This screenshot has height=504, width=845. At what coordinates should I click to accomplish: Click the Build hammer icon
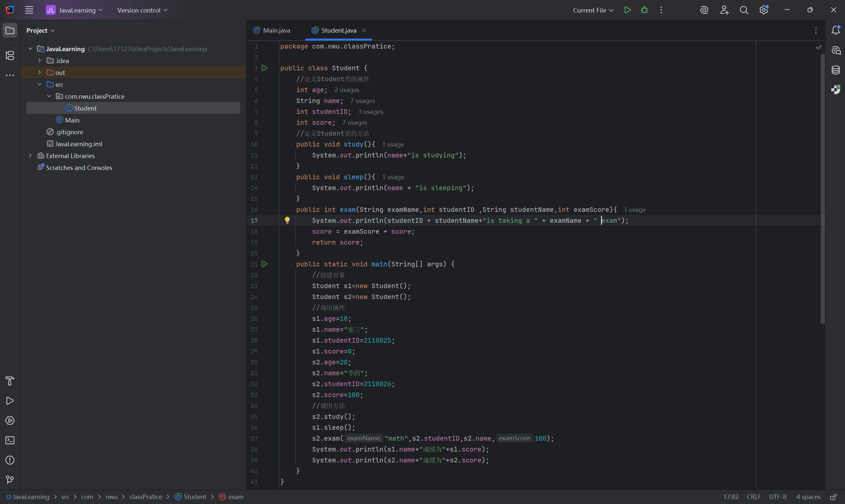click(x=10, y=381)
